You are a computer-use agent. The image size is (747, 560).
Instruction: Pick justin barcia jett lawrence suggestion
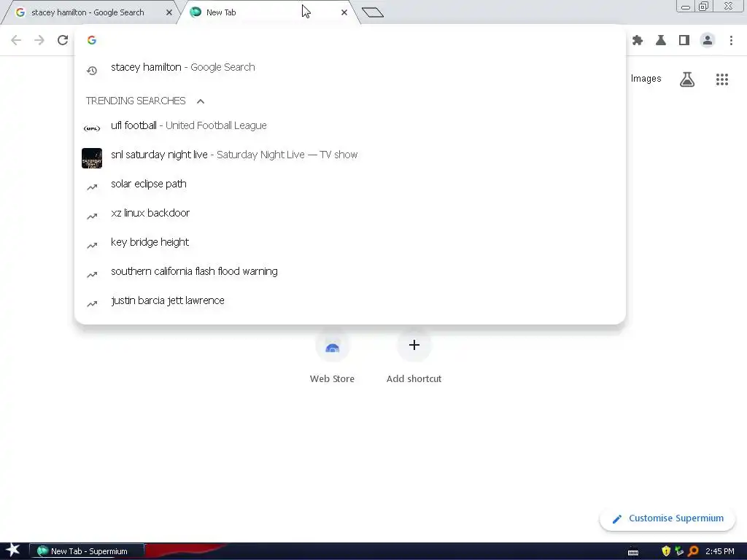coord(350,300)
